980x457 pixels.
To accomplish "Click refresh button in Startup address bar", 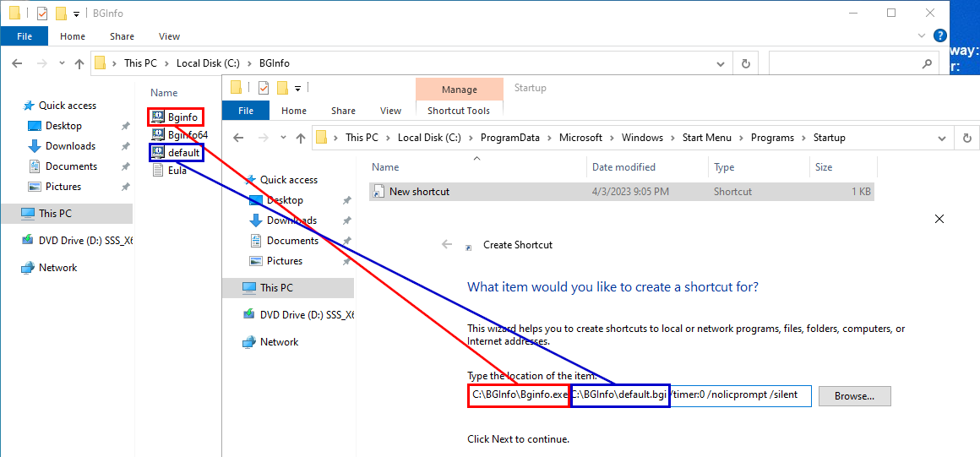I will pos(966,138).
